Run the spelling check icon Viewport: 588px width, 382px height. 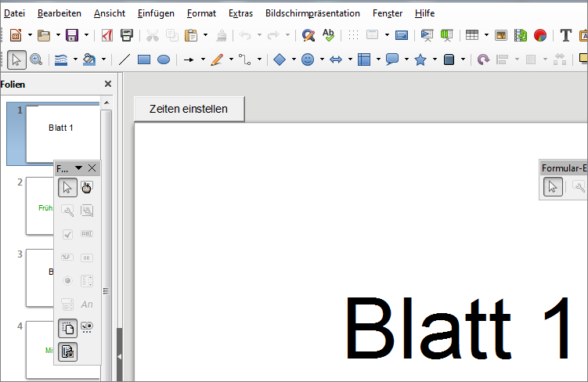pos(328,35)
